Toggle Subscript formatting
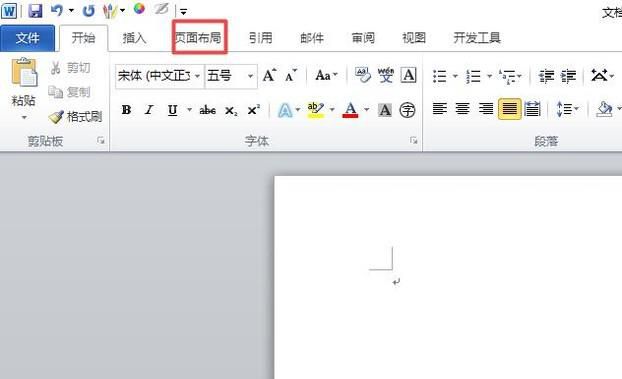 tap(231, 110)
